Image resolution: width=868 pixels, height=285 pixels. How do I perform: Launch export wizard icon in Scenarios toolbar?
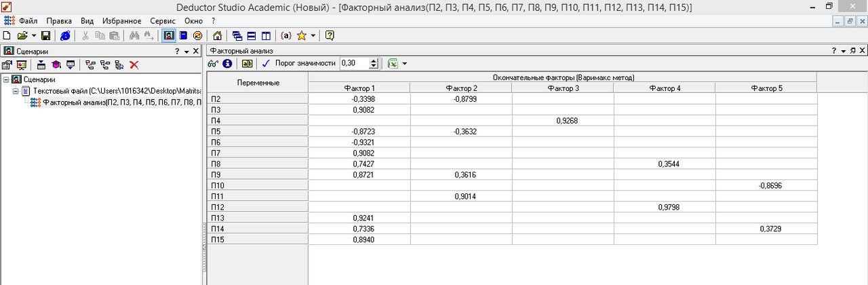click(70, 64)
